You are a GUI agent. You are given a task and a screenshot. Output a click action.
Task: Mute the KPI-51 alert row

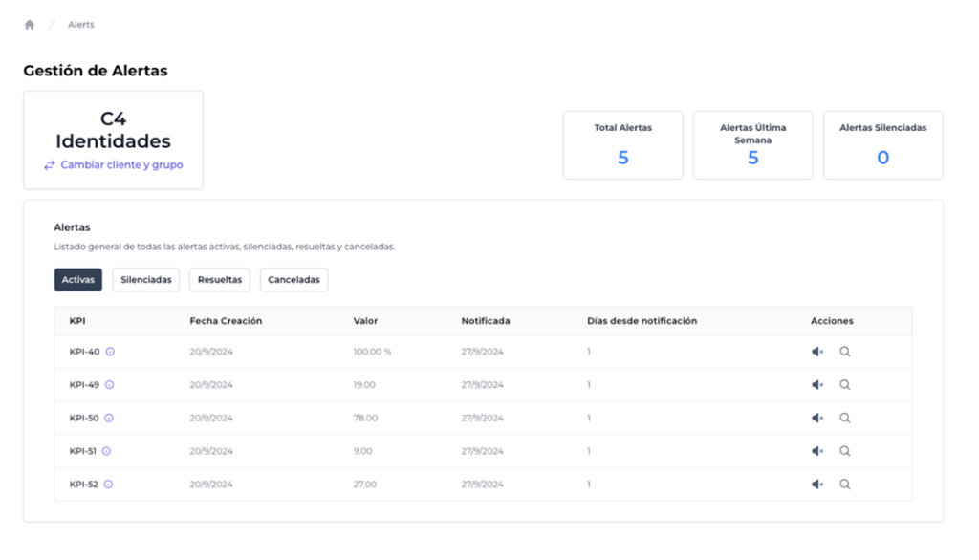click(x=817, y=451)
